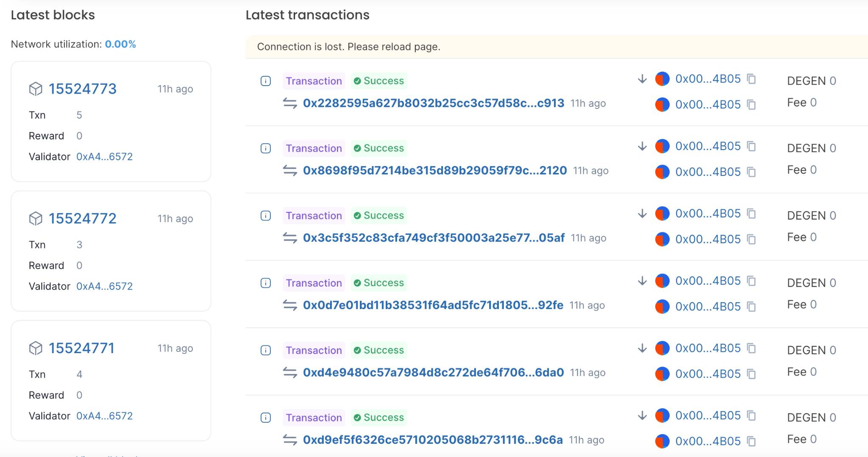Viewport: 868px width, 457px height.
Task: Click info icon for transaction 0x0d7e01bd...92fe
Action: [x=266, y=283]
